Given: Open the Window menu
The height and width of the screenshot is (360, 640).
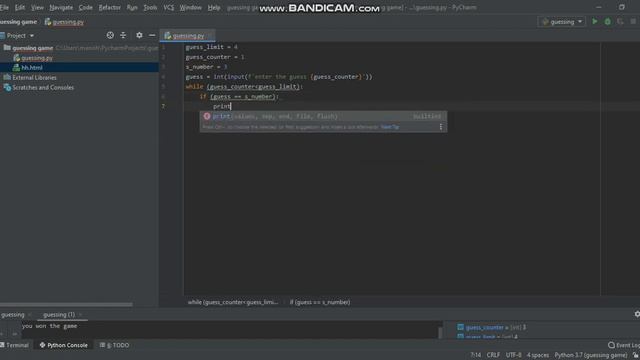Looking at the screenshot, I should 191,7.
